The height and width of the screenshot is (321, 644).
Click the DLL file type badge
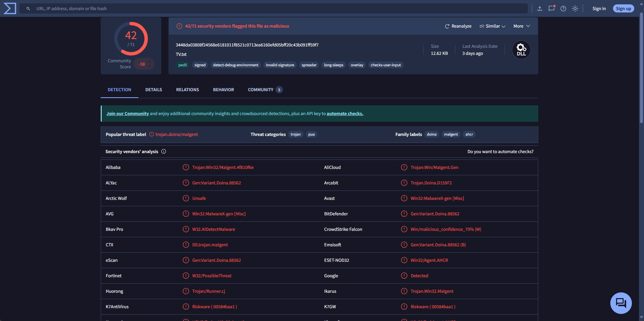(x=521, y=49)
